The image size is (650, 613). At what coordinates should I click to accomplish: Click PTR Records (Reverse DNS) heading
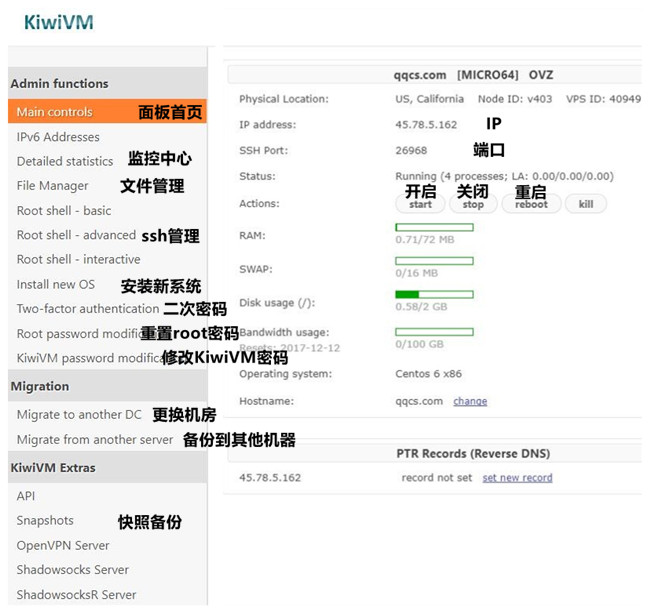(473, 453)
